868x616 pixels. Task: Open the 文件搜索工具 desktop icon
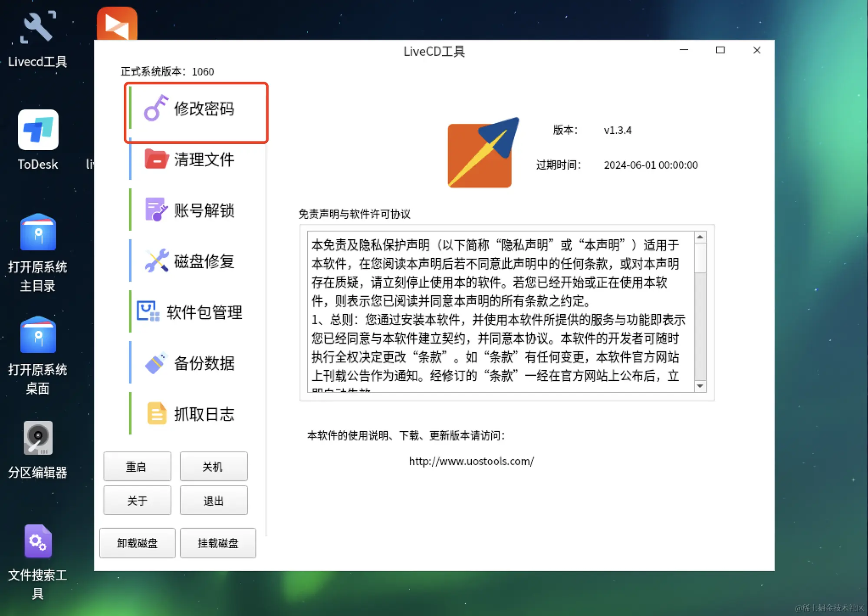(x=38, y=541)
